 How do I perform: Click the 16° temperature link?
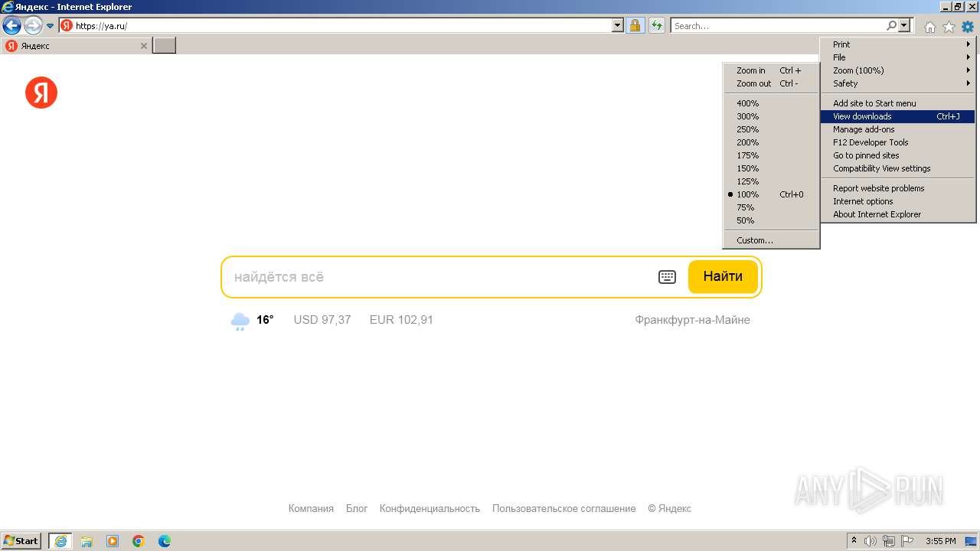click(265, 320)
